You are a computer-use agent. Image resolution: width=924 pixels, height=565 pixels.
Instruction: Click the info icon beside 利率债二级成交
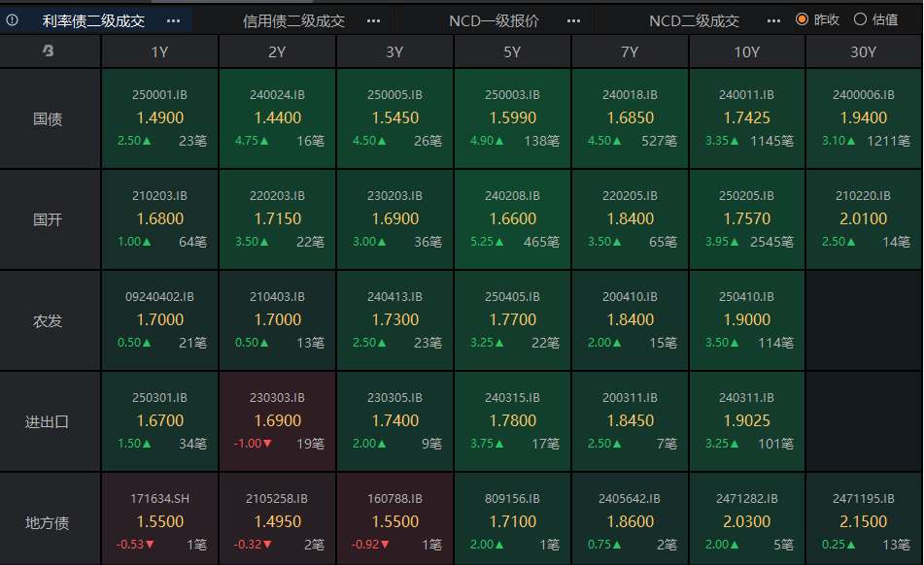pos(13,20)
